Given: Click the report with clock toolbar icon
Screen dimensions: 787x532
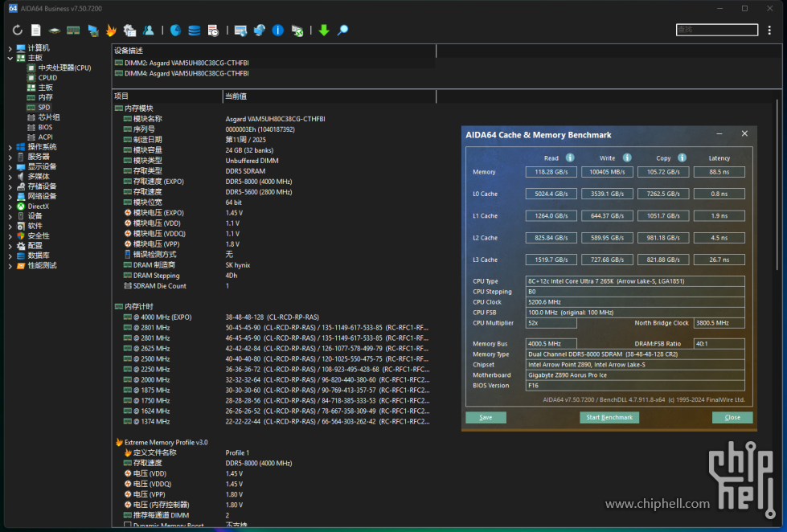Looking at the screenshot, I should [213, 31].
